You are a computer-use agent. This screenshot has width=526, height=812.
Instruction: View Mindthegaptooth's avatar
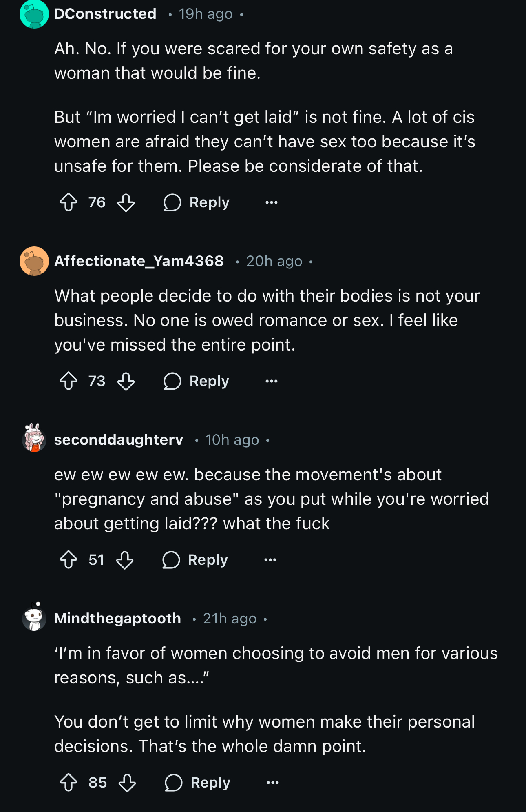[34, 617]
